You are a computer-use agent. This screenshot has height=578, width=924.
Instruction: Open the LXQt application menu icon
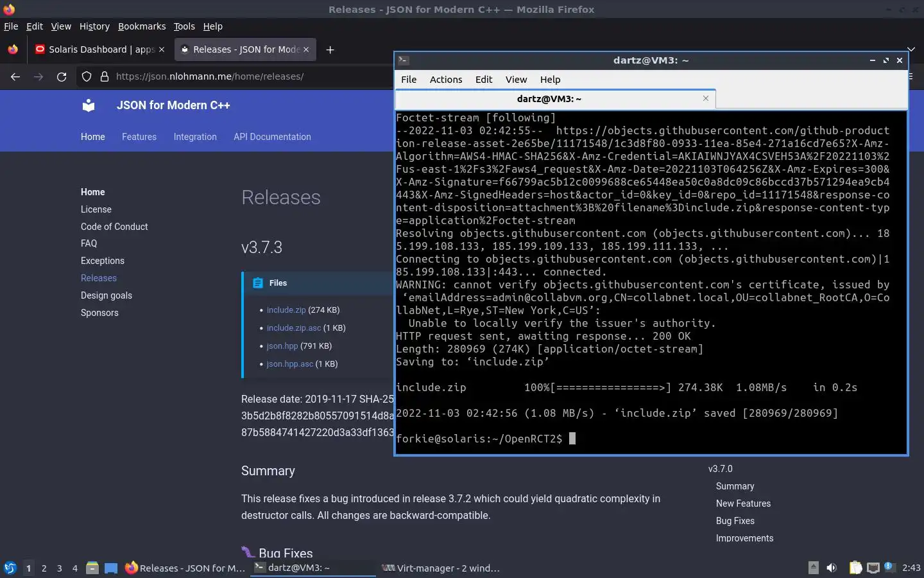coord(10,568)
